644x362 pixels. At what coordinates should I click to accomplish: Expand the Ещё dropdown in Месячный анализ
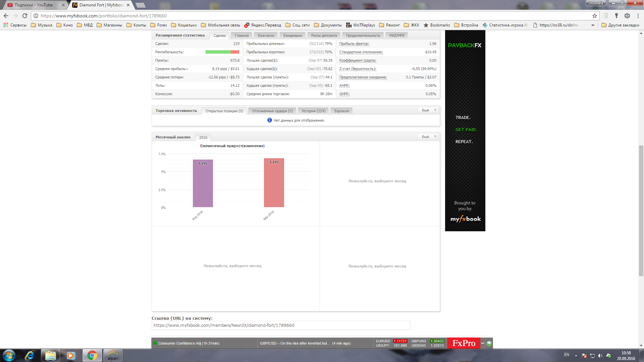pyautogui.click(x=428, y=136)
